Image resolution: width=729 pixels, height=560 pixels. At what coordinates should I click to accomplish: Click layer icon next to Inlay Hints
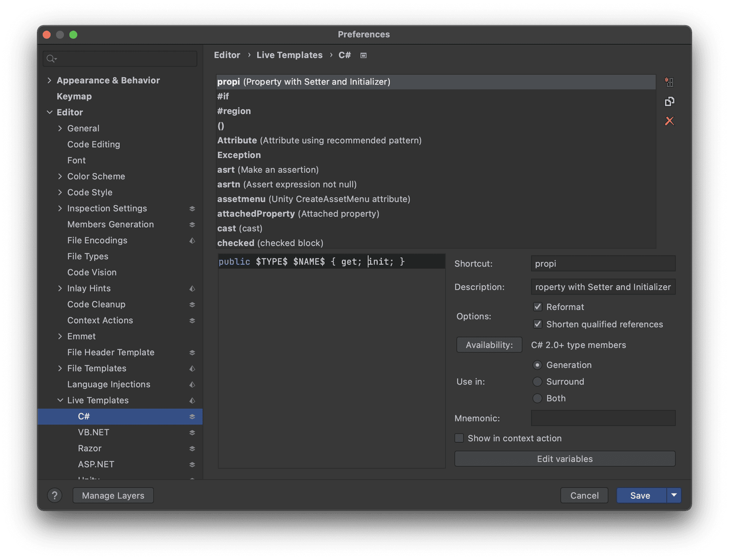coord(192,289)
